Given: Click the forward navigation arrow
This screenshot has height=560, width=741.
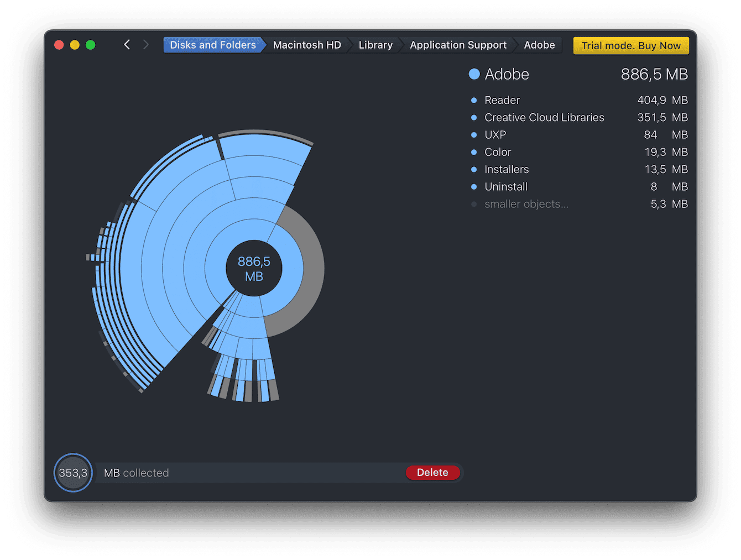Looking at the screenshot, I should (x=145, y=44).
